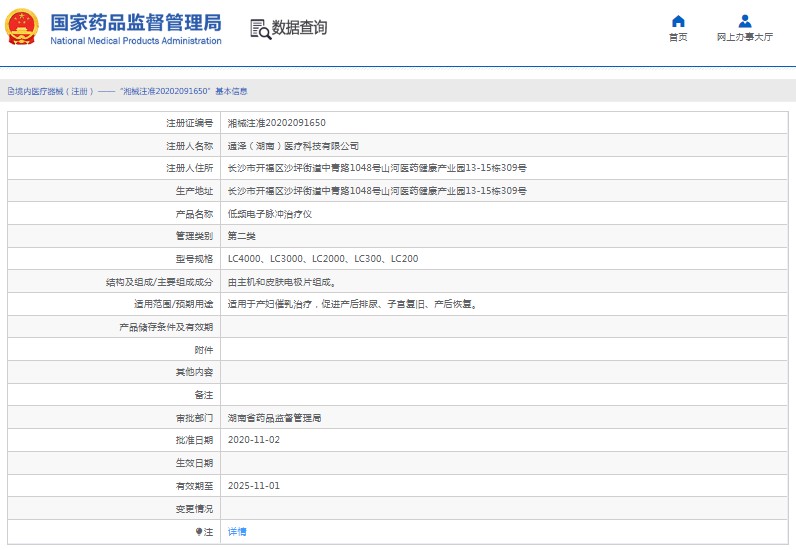Screen dimensions: 796x550
Task: Click the 附件 row label
Action: click(204, 350)
